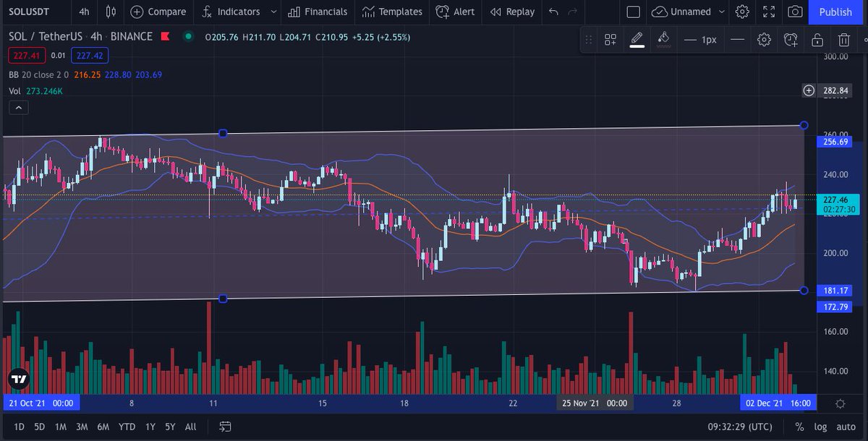This screenshot has width=868, height=441.
Task: Open drawing templates icon in floating toolbar
Action: coord(610,40)
